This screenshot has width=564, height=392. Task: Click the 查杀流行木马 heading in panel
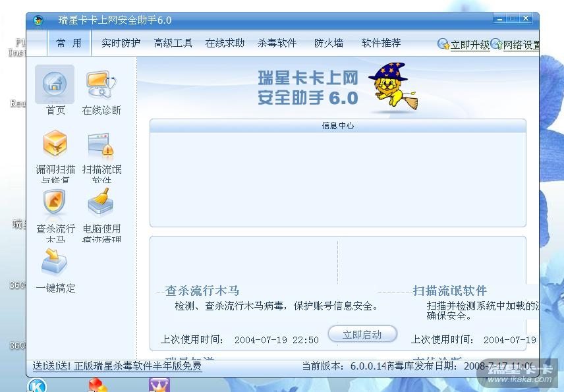202,291
